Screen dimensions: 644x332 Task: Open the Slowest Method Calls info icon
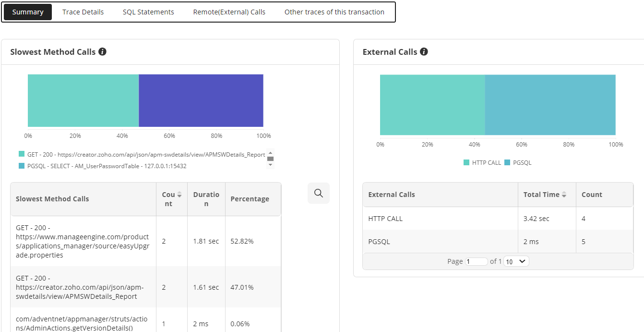click(102, 52)
